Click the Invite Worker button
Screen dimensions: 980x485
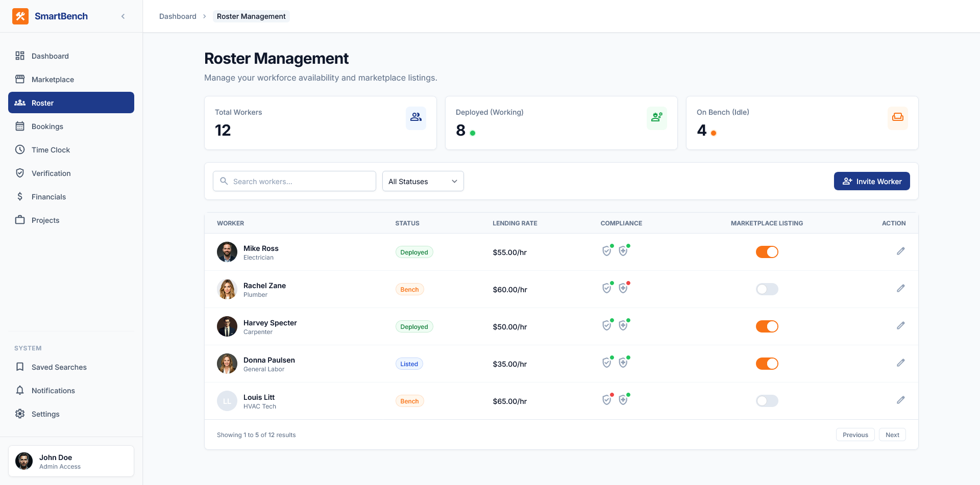coord(871,182)
